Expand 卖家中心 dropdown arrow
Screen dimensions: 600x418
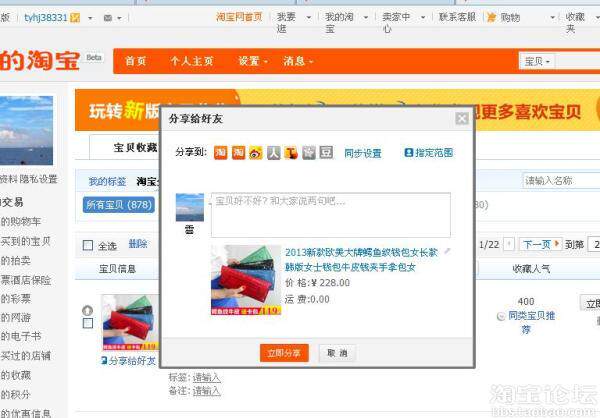(x=423, y=18)
